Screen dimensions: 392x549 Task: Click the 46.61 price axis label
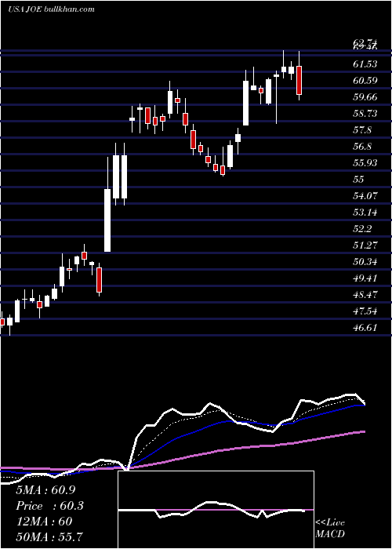tap(365, 327)
